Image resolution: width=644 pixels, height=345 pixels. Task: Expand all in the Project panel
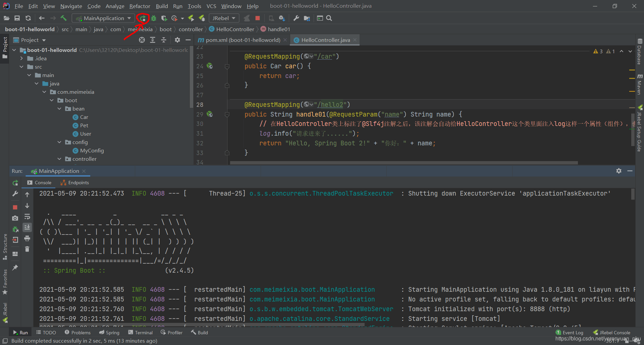click(153, 40)
